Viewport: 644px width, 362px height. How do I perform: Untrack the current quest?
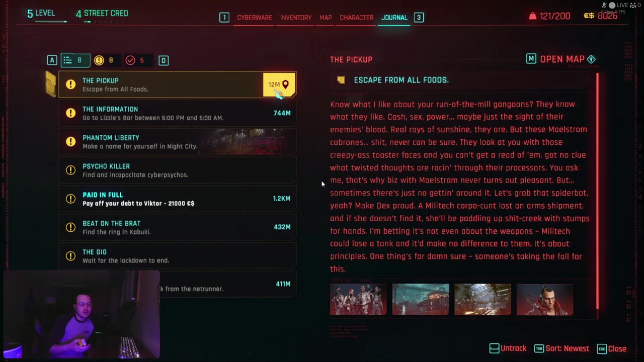pyautogui.click(x=508, y=348)
